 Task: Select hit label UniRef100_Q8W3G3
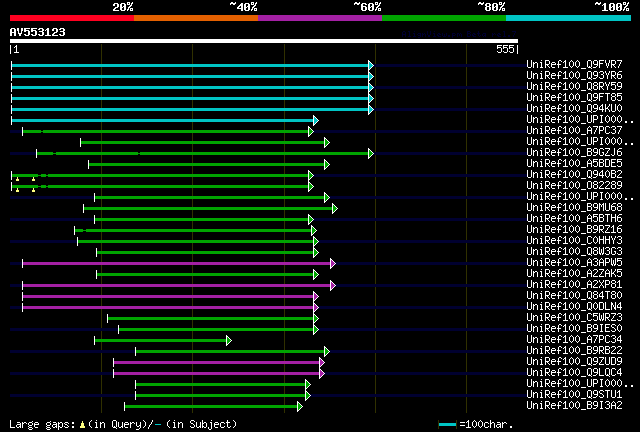click(x=574, y=252)
